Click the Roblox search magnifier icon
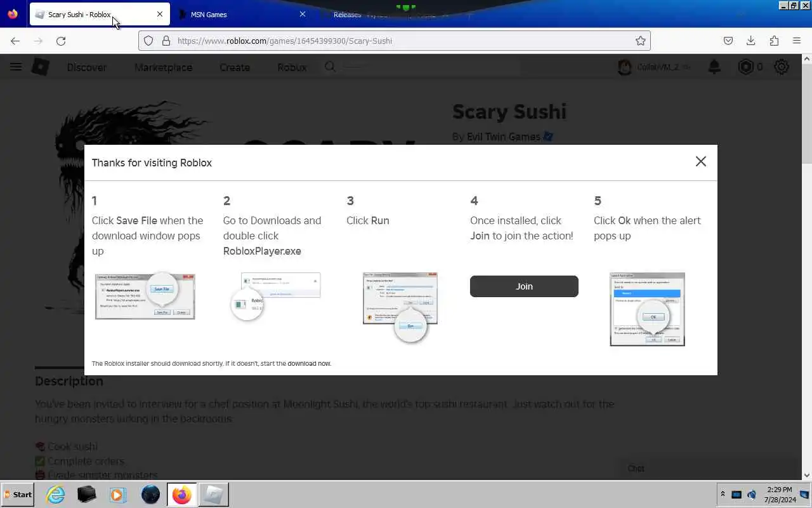 (331, 67)
